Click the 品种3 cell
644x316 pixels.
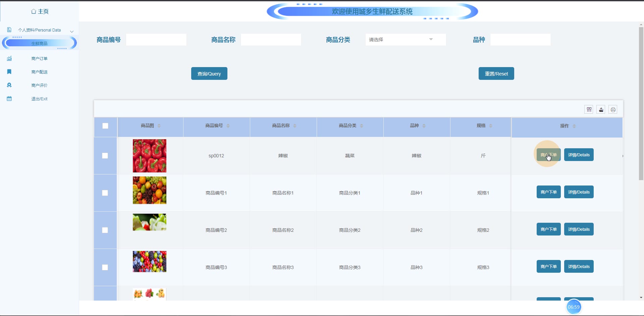pyautogui.click(x=417, y=267)
